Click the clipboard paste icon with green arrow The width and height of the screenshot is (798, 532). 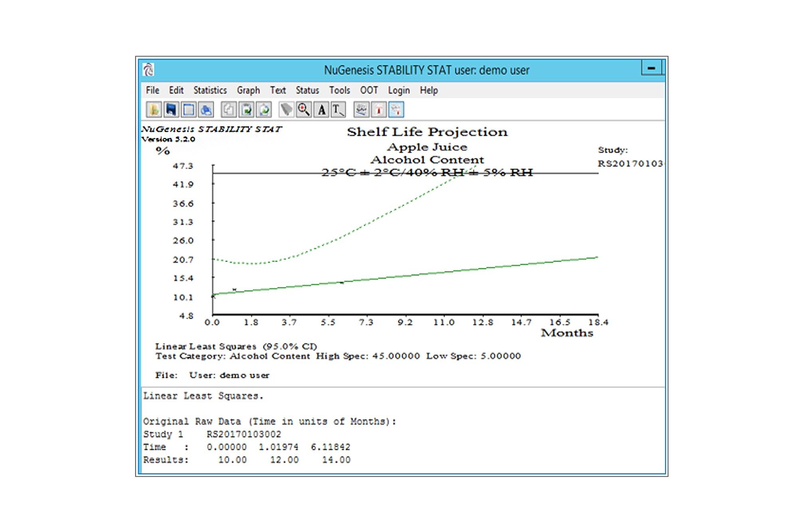[x=246, y=110]
